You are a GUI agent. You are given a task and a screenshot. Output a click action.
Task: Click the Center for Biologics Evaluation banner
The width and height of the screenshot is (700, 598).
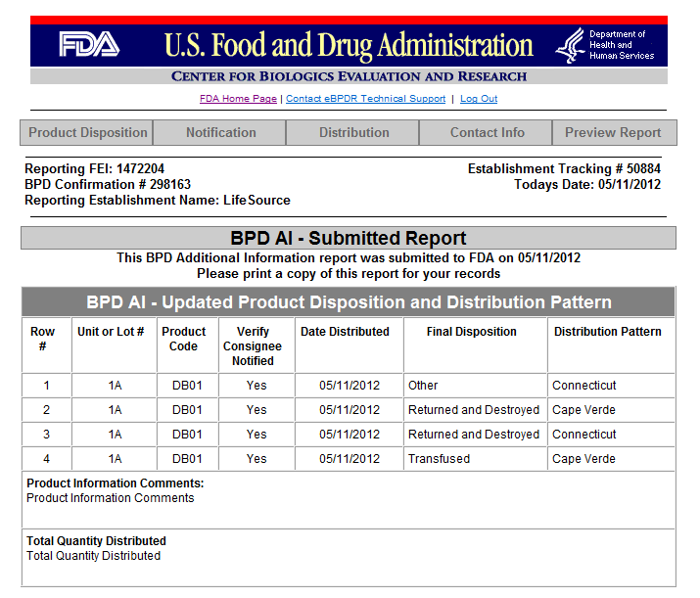[x=349, y=76]
